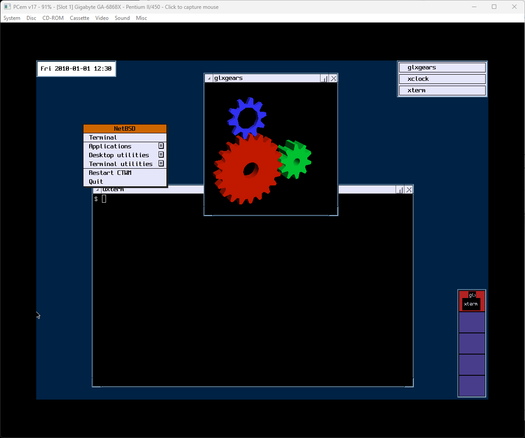Close the xterm window
The width and height of the screenshot is (525, 438).
(x=409, y=190)
